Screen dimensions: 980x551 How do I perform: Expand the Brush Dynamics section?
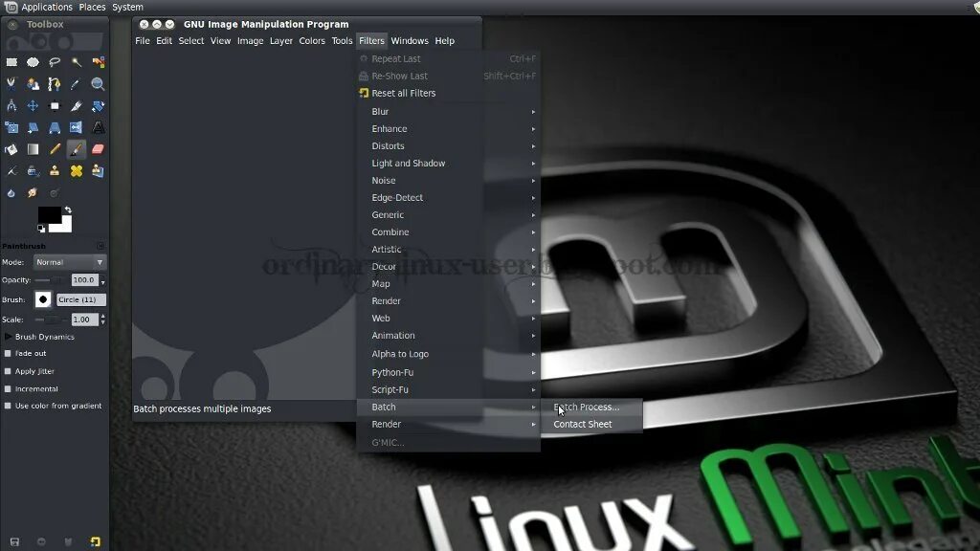click(8, 337)
